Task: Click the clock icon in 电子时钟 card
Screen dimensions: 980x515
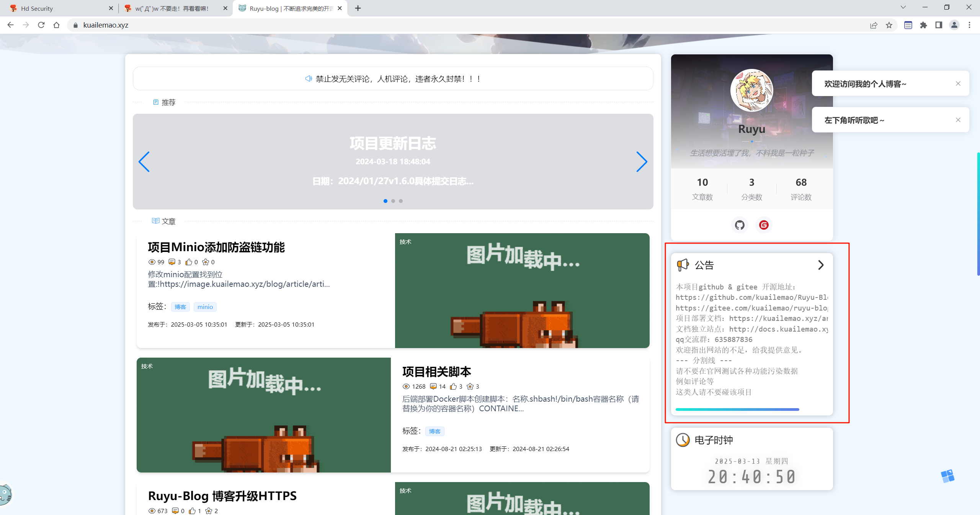Action: (x=683, y=440)
